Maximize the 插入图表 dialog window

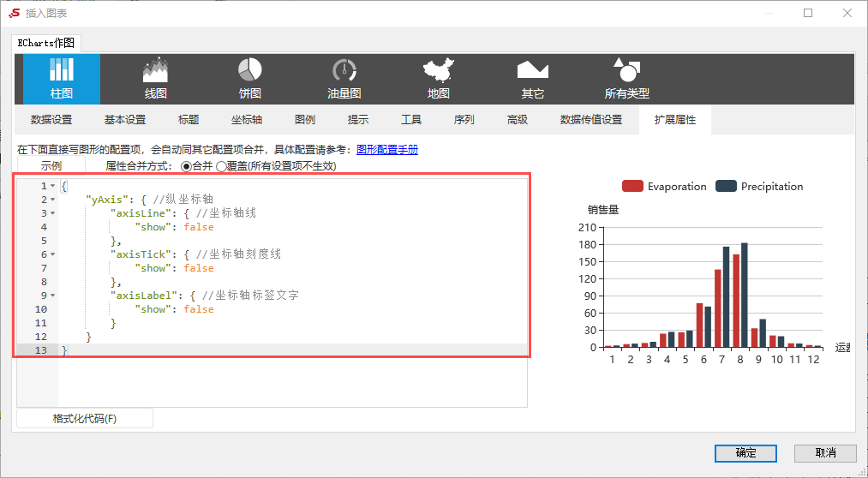pos(808,14)
